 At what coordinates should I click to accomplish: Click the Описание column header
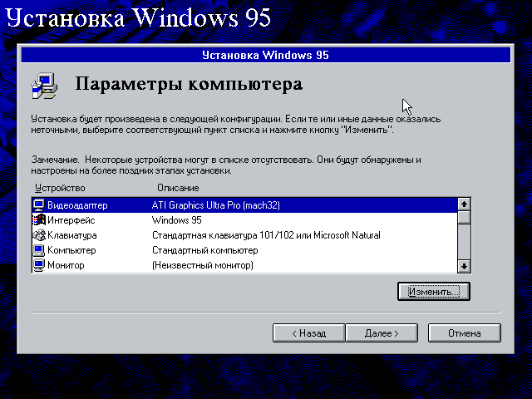click(x=178, y=188)
